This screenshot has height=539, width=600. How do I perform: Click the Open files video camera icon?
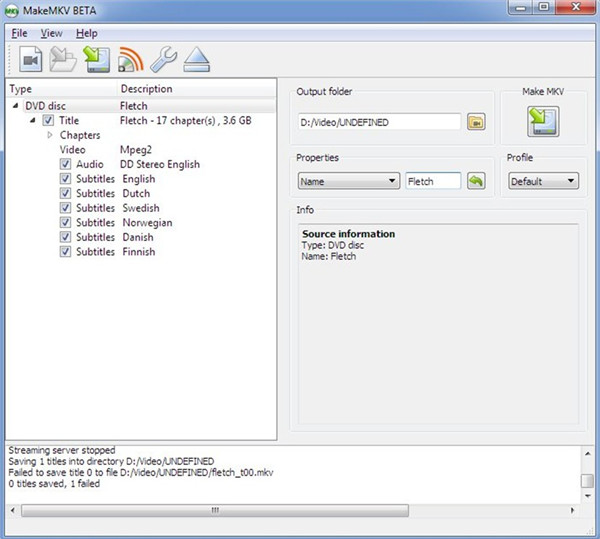click(x=29, y=61)
